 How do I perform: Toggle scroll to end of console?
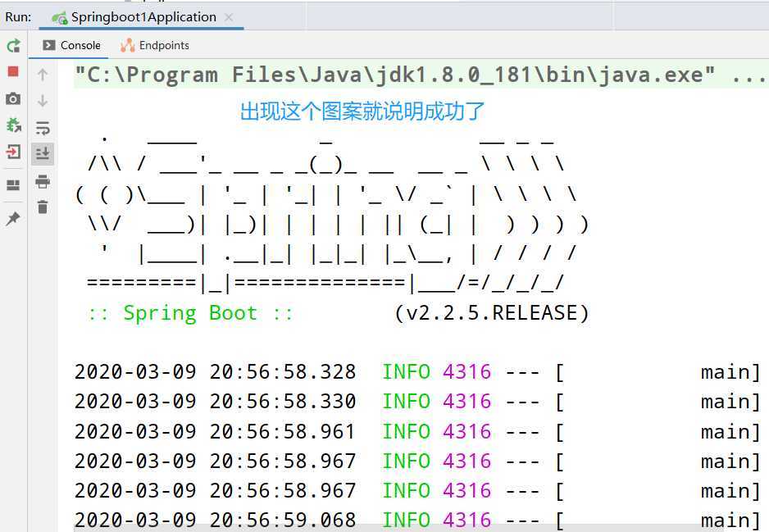(43, 153)
